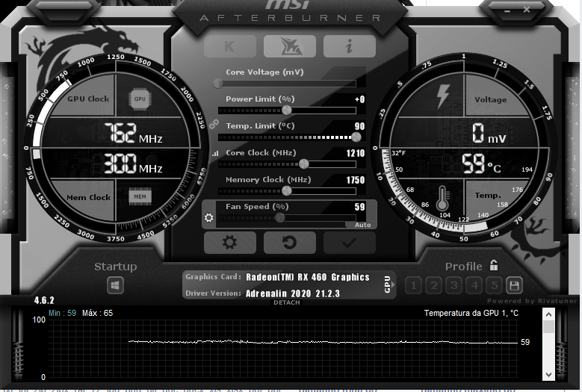Click the Temperatura da GPU 1 graph title
The image size is (582, 392).
coord(471,313)
